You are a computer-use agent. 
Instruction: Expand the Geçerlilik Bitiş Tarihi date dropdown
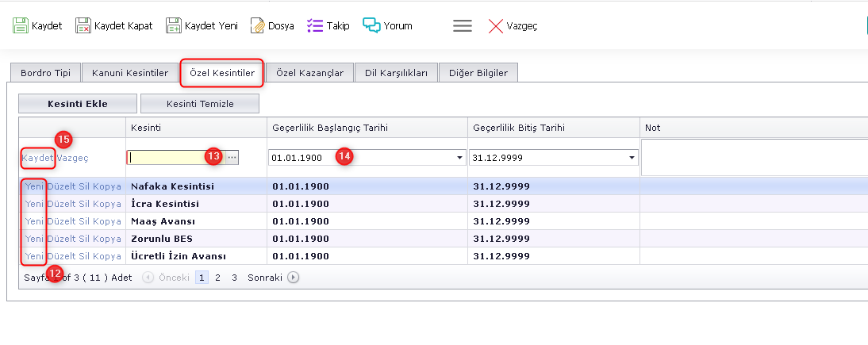[x=632, y=158]
